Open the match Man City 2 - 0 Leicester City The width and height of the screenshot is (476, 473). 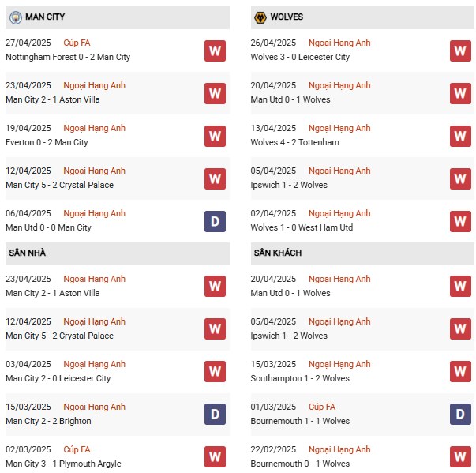click(x=58, y=378)
